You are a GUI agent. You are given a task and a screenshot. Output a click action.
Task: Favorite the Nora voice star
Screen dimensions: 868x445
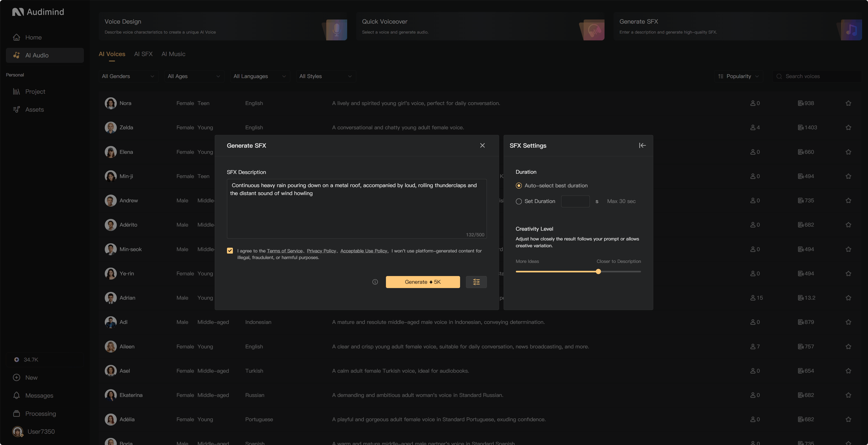[848, 103]
